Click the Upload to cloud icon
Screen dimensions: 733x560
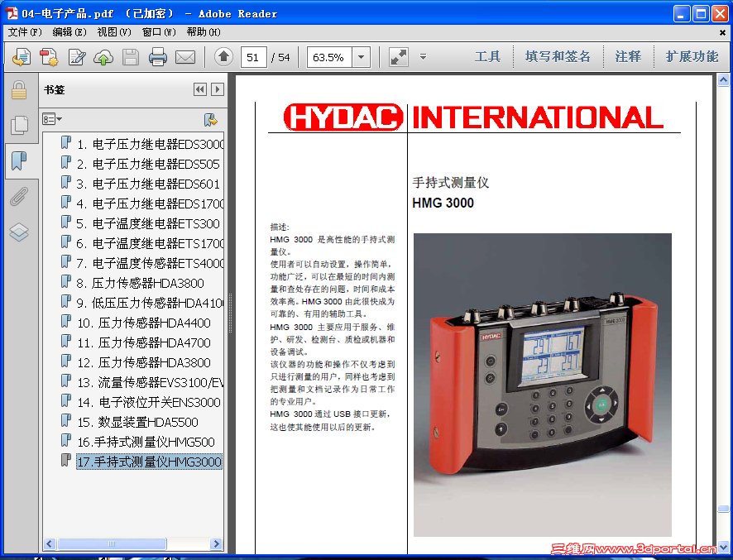pyautogui.click(x=103, y=57)
